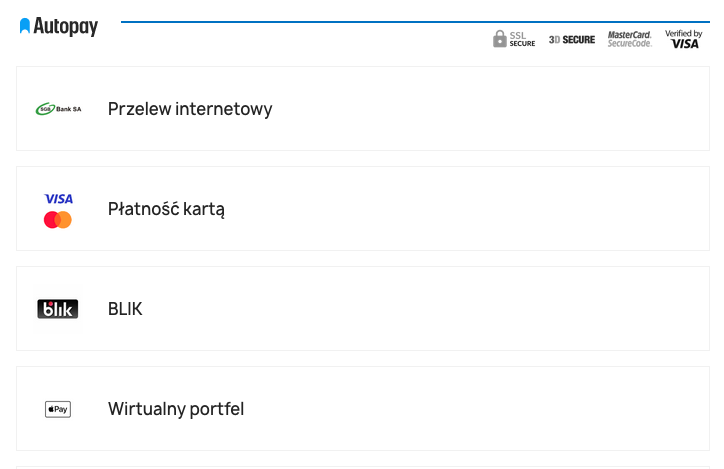The height and width of the screenshot is (469, 724).
Task: Click the black BLIK logo
Action: [58, 309]
